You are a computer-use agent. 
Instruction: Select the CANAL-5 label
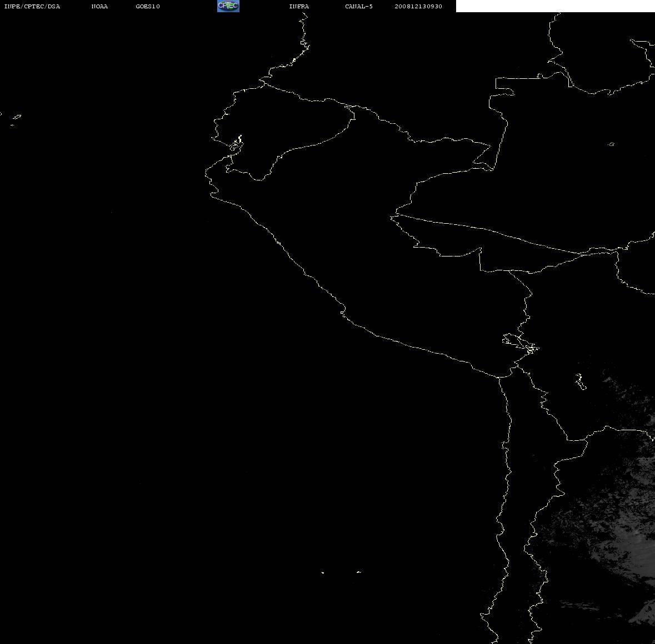(359, 6)
